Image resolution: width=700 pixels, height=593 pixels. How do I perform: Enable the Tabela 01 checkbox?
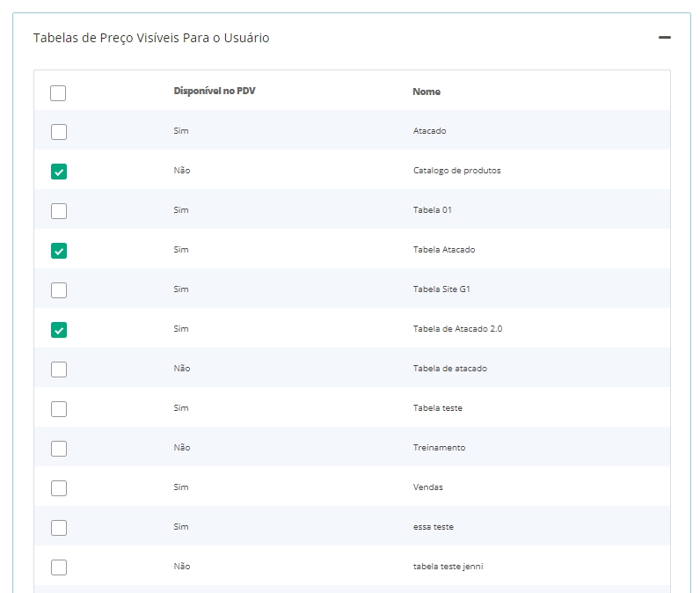(58, 211)
